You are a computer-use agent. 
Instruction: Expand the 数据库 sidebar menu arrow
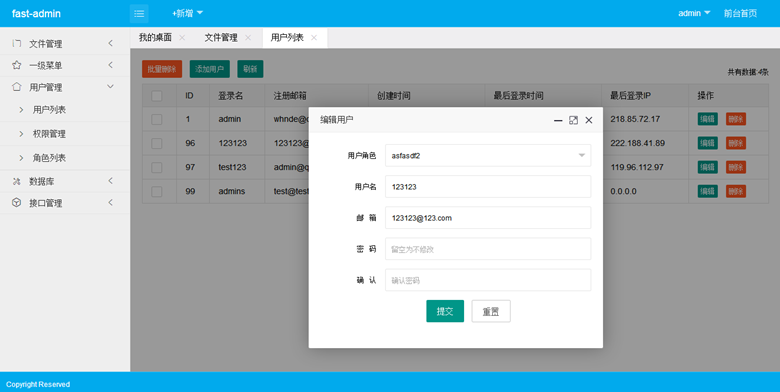click(x=110, y=181)
